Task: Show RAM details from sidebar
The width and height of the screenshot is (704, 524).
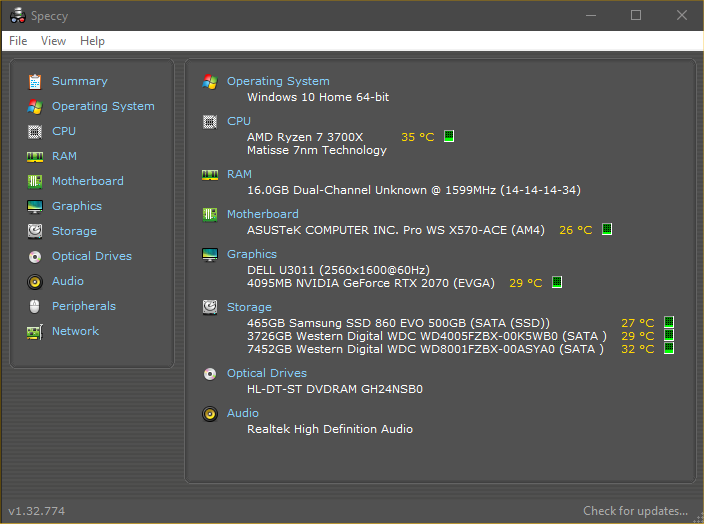Action: [64, 156]
